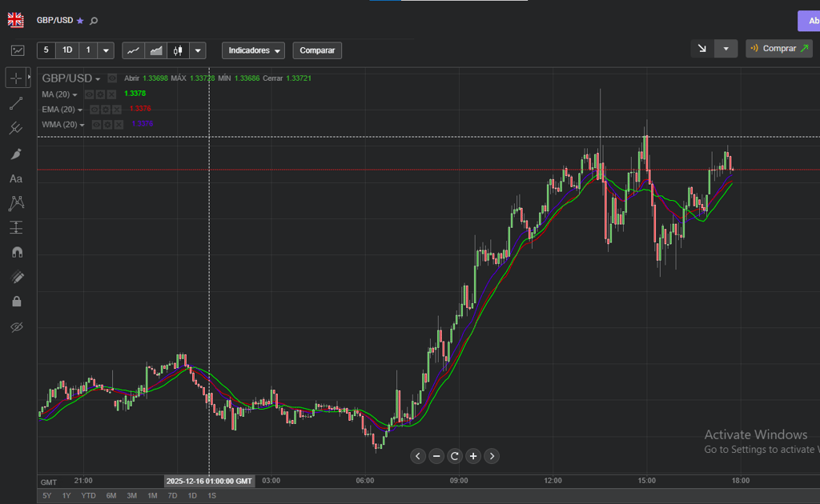Select the crosshair cursor tool
The image size is (820, 504).
tap(16, 78)
